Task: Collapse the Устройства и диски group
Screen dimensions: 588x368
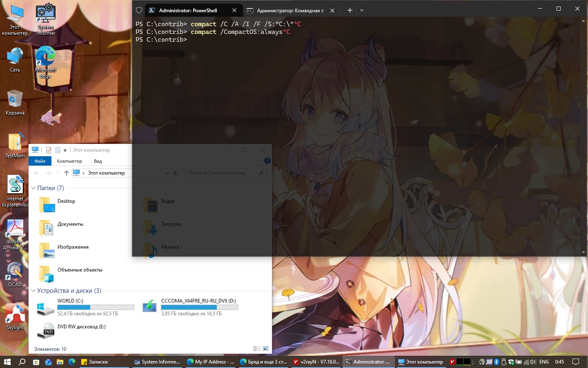Action: click(x=33, y=291)
